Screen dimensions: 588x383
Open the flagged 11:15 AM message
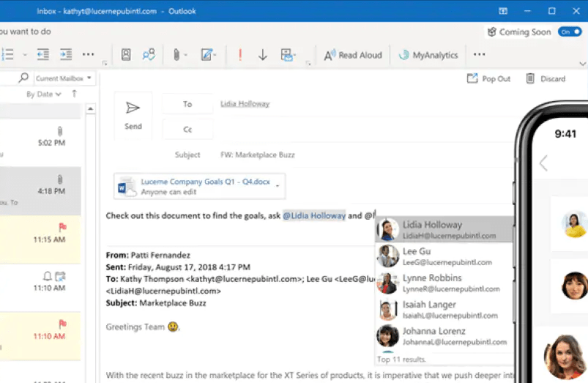[40, 239]
